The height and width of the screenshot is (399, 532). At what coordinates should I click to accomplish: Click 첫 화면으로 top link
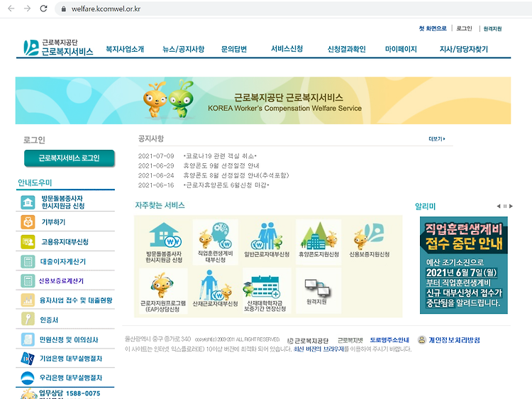(x=433, y=28)
